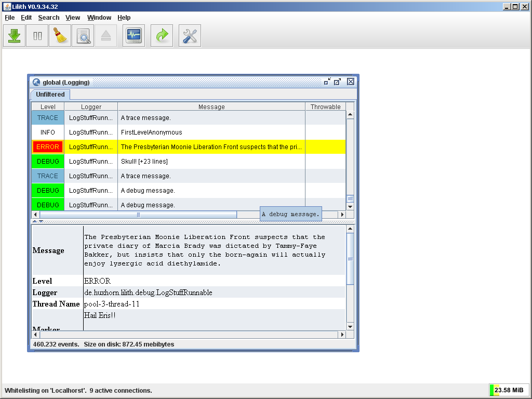Click the green curved arrow toolbar icon

[162, 36]
